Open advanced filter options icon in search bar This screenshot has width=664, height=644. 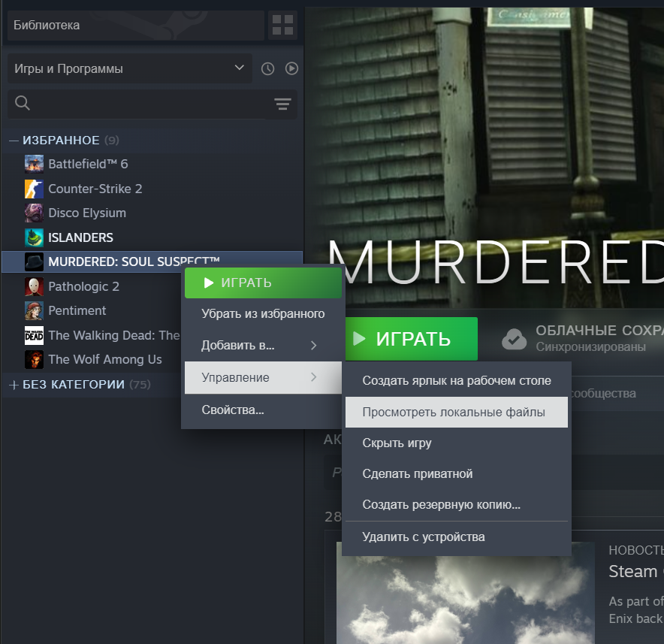click(282, 104)
